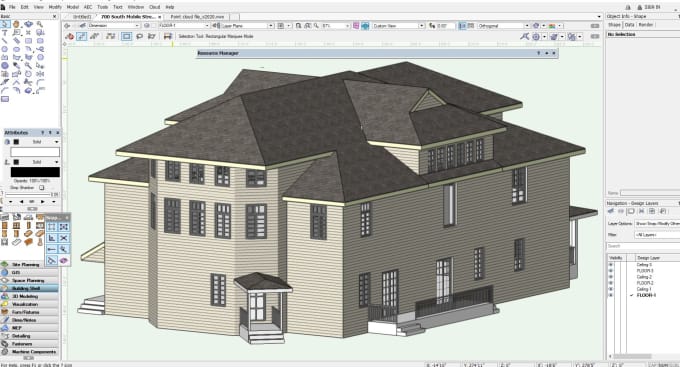Open the Dimension class dropdown

coord(114,26)
